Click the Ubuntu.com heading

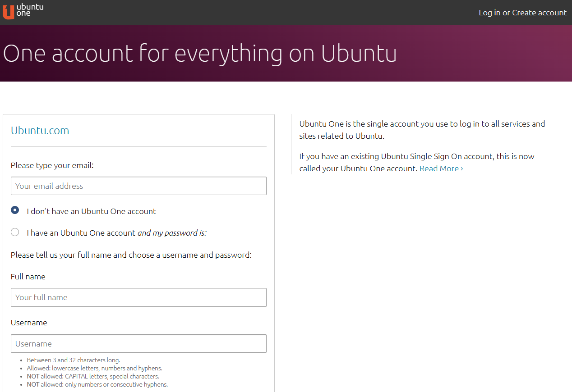pos(40,131)
